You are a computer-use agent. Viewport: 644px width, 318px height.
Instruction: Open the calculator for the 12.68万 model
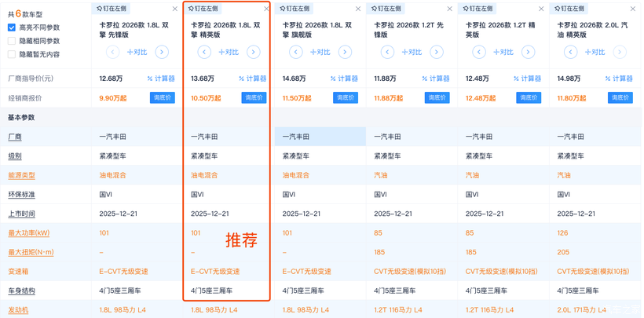tap(161, 79)
